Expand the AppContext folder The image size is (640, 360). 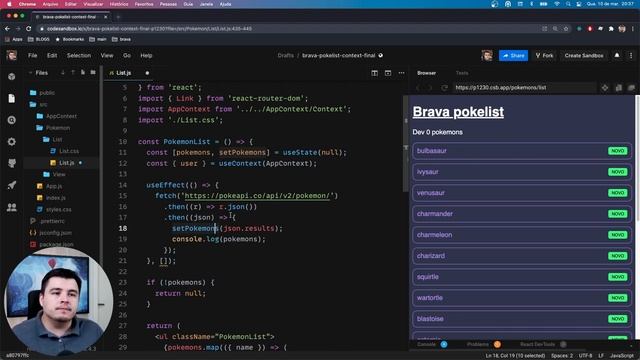click(x=56, y=116)
